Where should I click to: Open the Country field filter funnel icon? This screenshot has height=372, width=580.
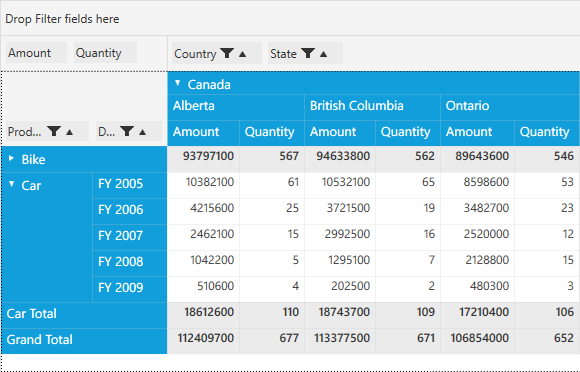click(227, 53)
